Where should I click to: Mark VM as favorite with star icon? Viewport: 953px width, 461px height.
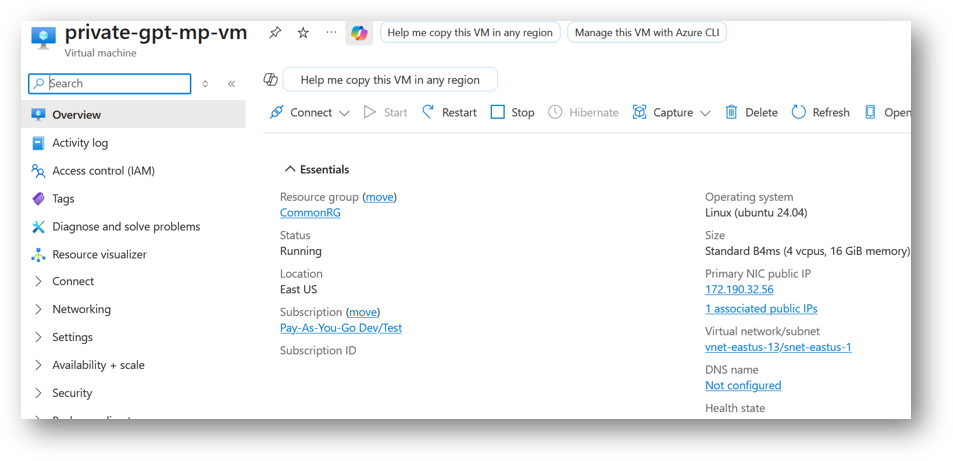click(303, 33)
